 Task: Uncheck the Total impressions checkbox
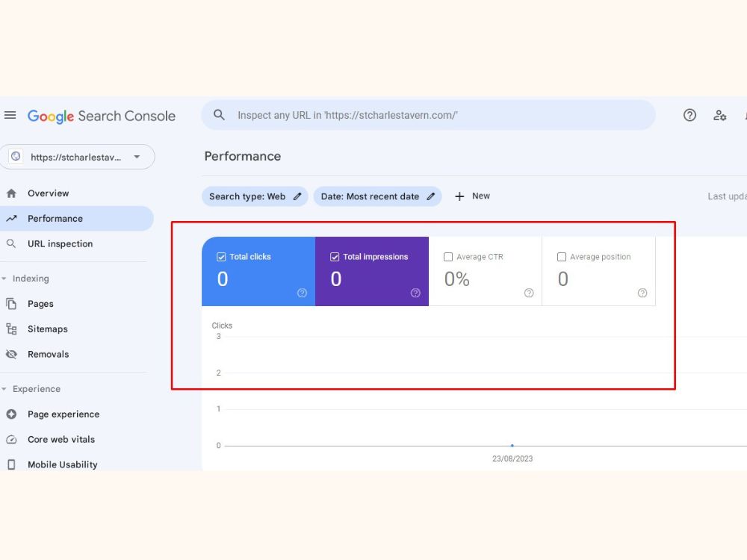pyautogui.click(x=335, y=257)
